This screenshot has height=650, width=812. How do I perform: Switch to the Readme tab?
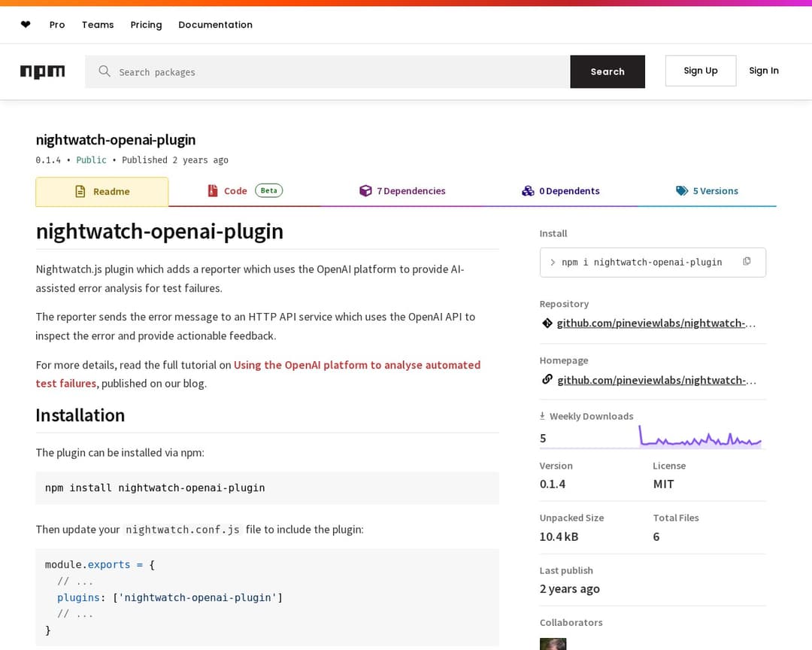coord(102,192)
